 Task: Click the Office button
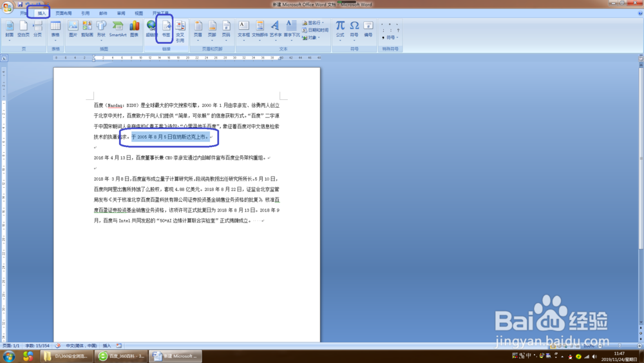[x=7, y=7]
